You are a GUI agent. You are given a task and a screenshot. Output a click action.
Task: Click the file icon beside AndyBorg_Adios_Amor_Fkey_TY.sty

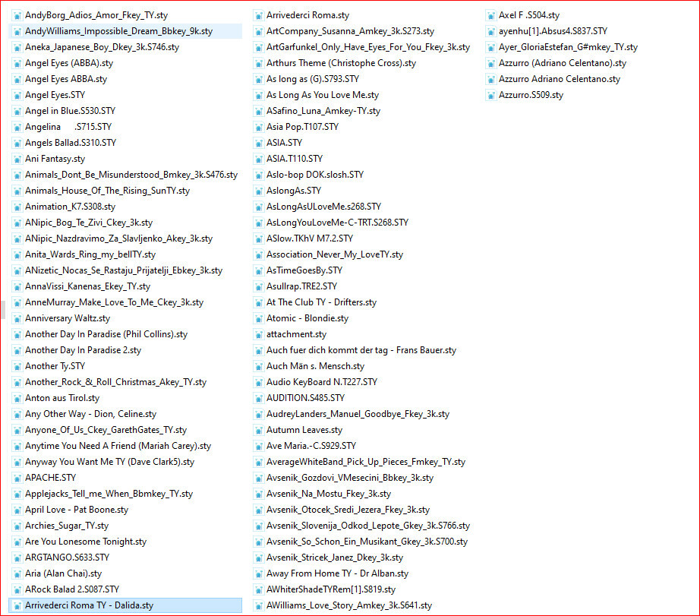click(x=17, y=16)
